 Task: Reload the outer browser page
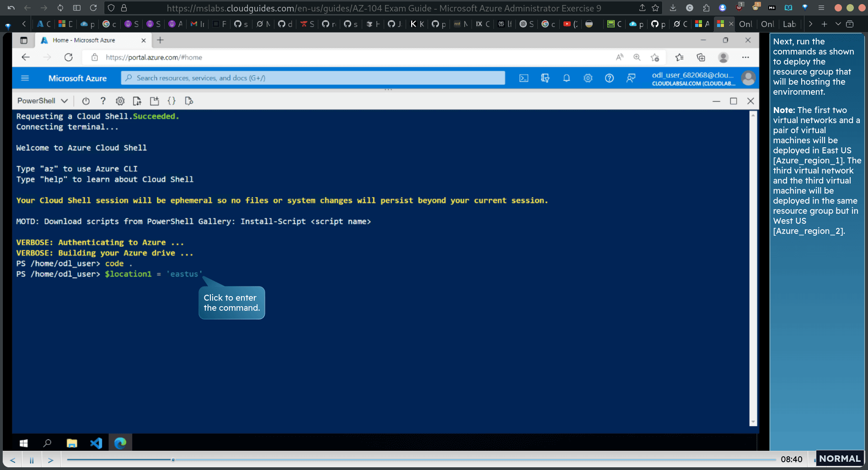(x=93, y=8)
